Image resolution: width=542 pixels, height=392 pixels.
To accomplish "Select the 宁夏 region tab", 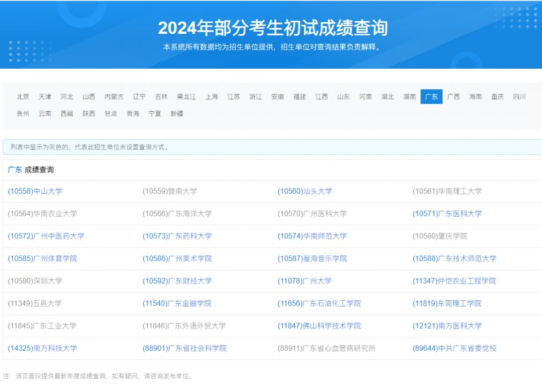I will (155, 113).
